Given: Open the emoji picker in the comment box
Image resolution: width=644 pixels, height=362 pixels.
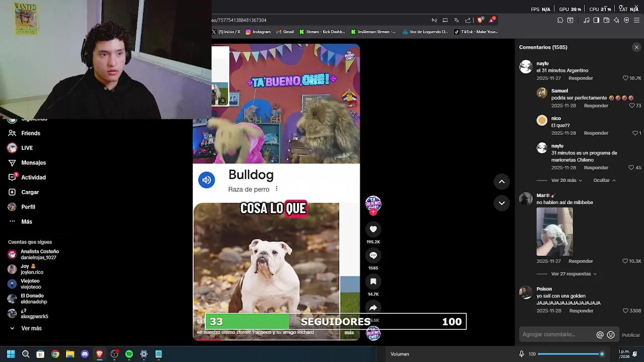Looking at the screenshot, I should tap(611, 335).
